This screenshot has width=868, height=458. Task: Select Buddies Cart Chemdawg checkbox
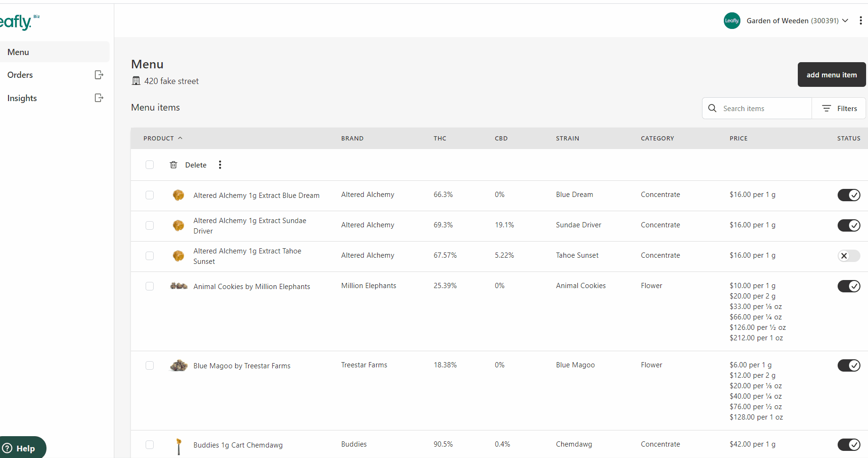(x=149, y=445)
